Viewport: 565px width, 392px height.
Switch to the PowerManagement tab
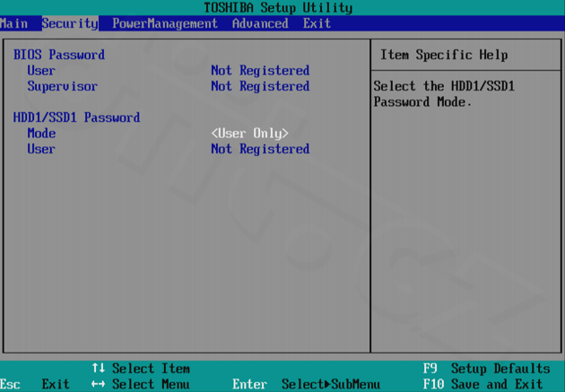[x=165, y=24]
